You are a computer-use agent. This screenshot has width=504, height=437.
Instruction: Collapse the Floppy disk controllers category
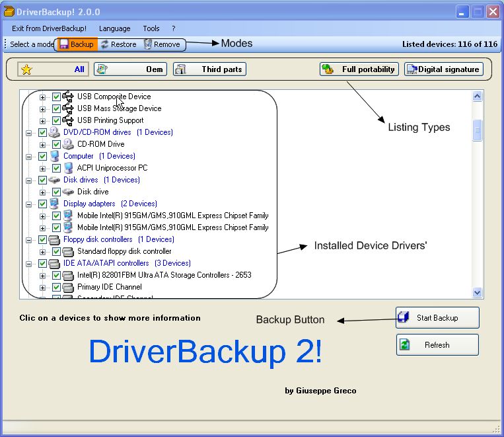28,240
